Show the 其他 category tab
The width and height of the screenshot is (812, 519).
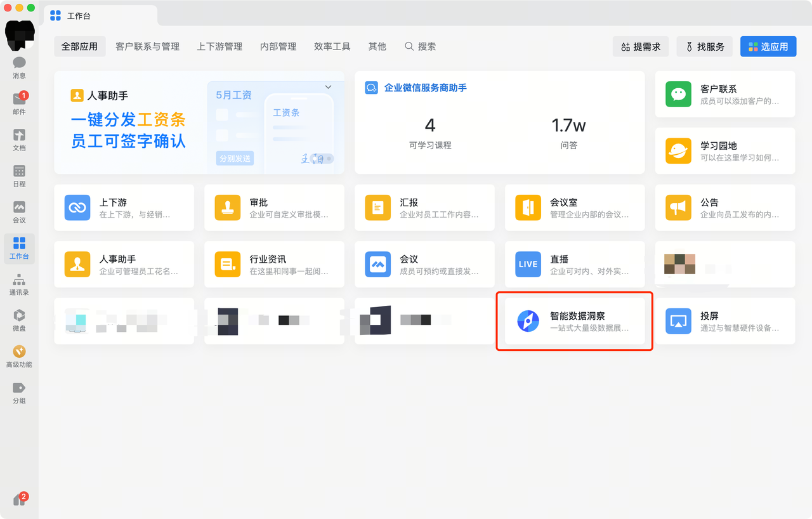[x=377, y=46]
